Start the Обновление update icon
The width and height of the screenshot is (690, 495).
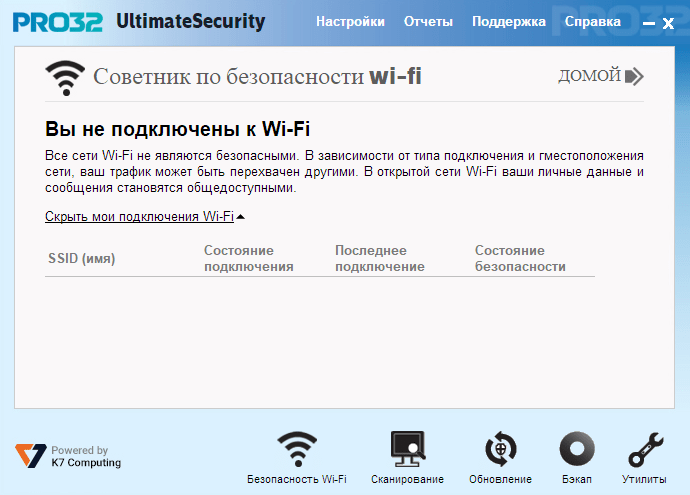[500, 449]
